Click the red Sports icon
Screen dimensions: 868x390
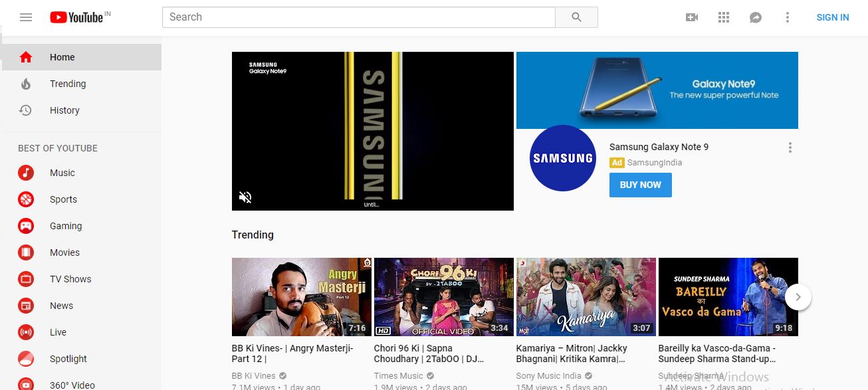[x=26, y=199]
